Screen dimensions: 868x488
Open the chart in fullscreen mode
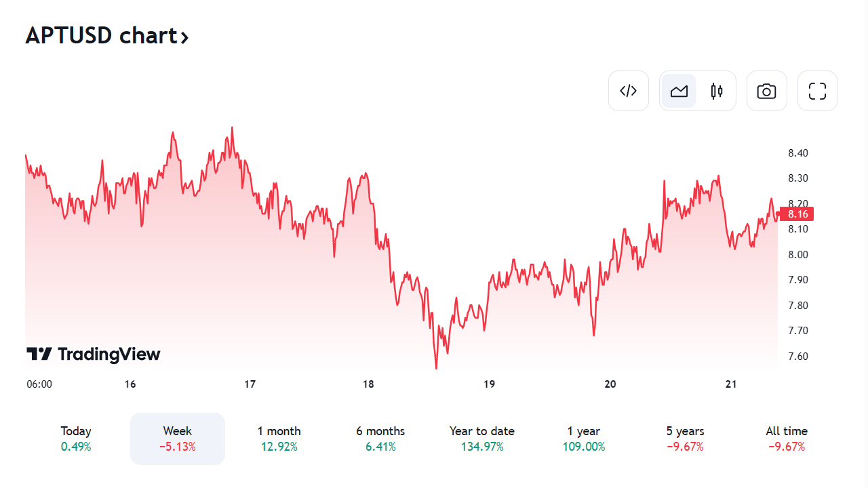[817, 91]
